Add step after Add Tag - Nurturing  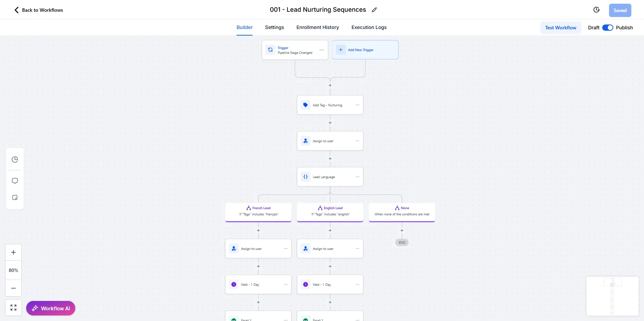tap(330, 123)
